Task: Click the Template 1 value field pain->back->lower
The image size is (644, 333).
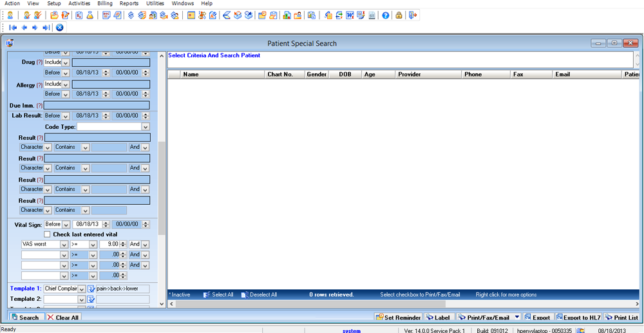Action: point(123,289)
